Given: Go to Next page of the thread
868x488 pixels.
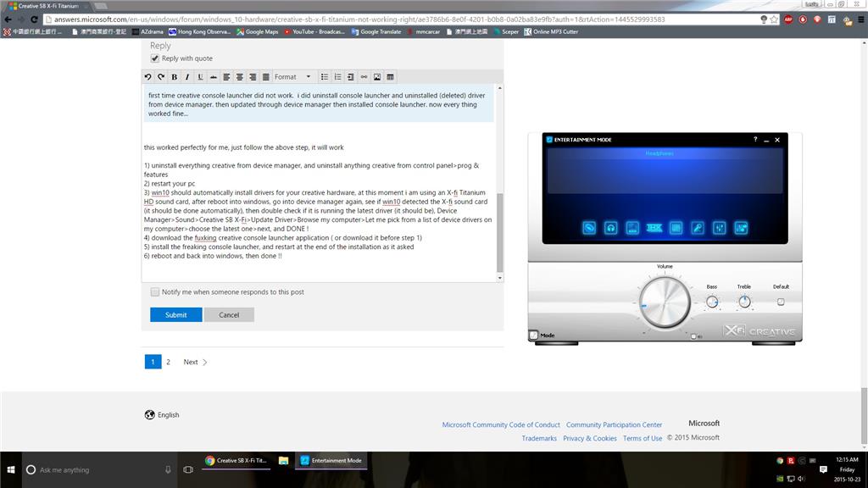Looking at the screenshot, I should (x=195, y=362).
